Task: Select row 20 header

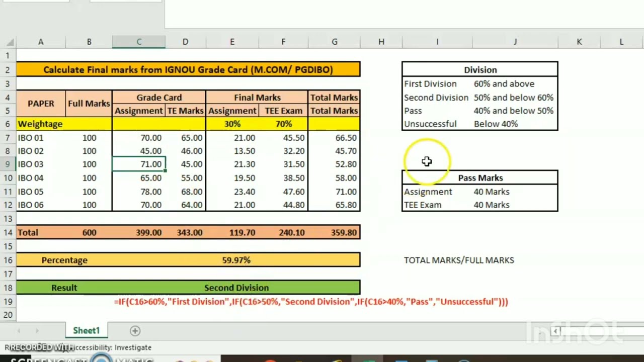Action: (x=8, y=315)
